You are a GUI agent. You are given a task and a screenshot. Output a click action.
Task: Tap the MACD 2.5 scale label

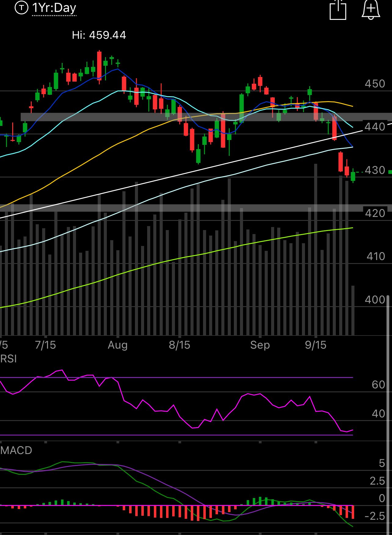377,481
